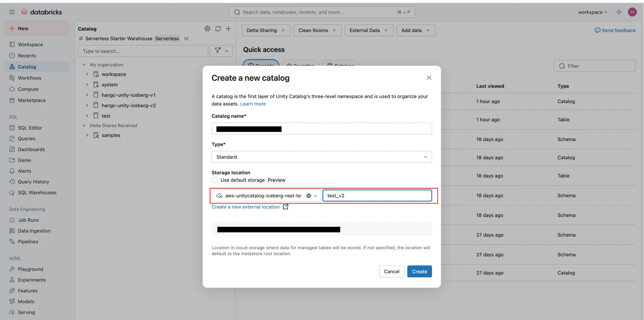The height and width of the screenshot is (320, 644).
Task: Expand the test catalog node
Action: point(87,116)
